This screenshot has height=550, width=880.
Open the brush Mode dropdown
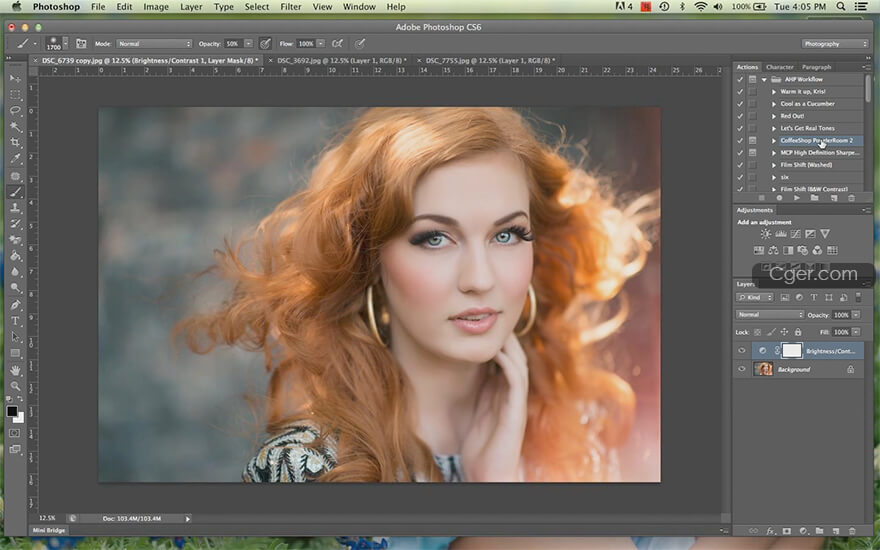pos(154,44)
